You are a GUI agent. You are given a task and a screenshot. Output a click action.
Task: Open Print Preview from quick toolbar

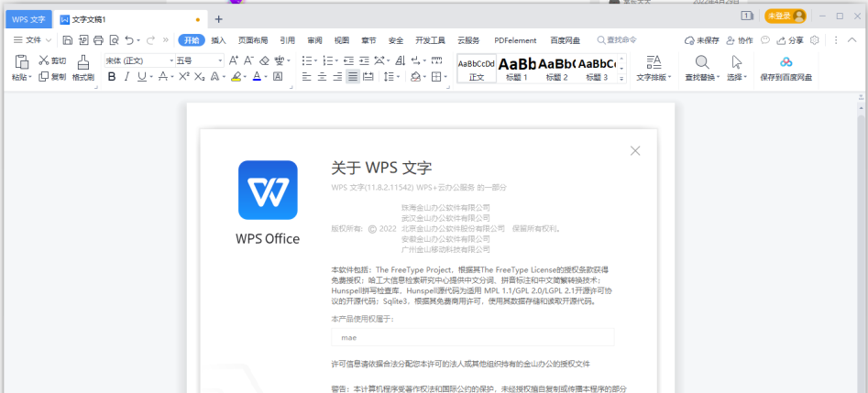[x=114, y=40]
